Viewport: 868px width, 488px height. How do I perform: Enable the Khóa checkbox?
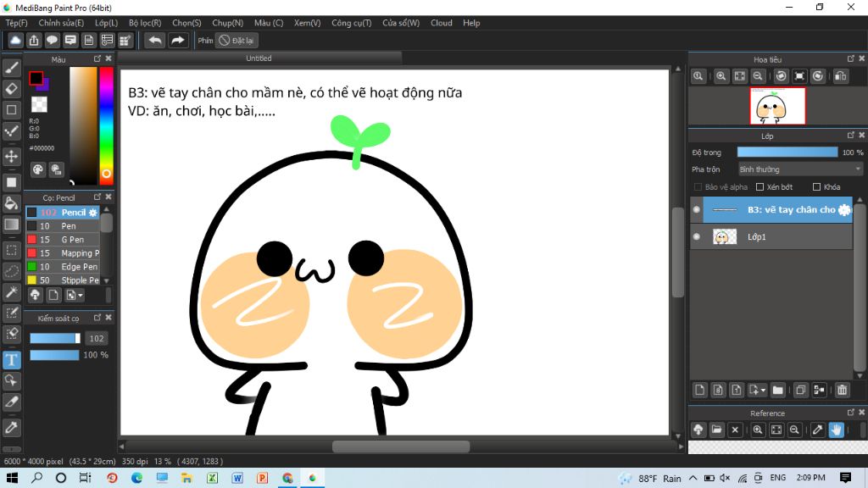(x=816, y=187)
